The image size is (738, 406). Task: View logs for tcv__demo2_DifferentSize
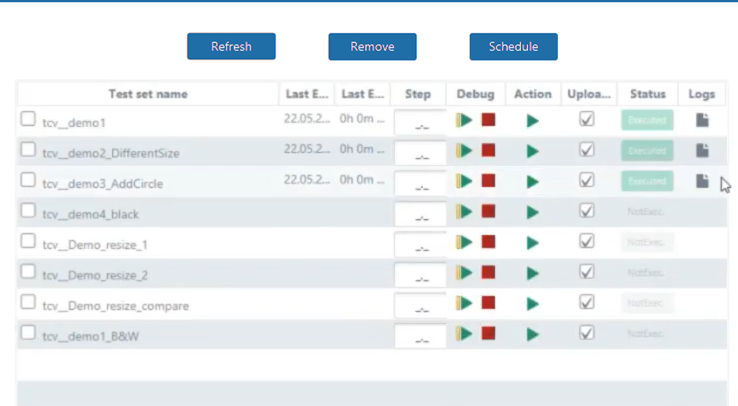click(702, 151)
